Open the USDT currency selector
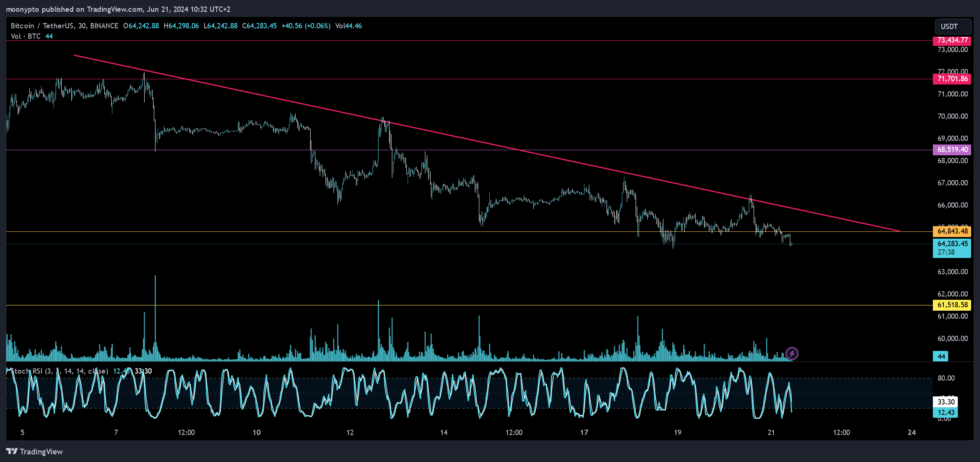 [x=953, y=27]
